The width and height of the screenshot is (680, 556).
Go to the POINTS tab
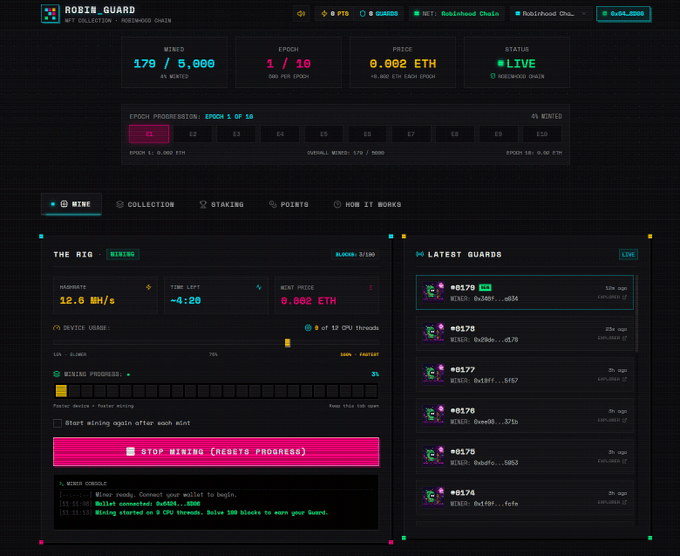pos(289,204)
